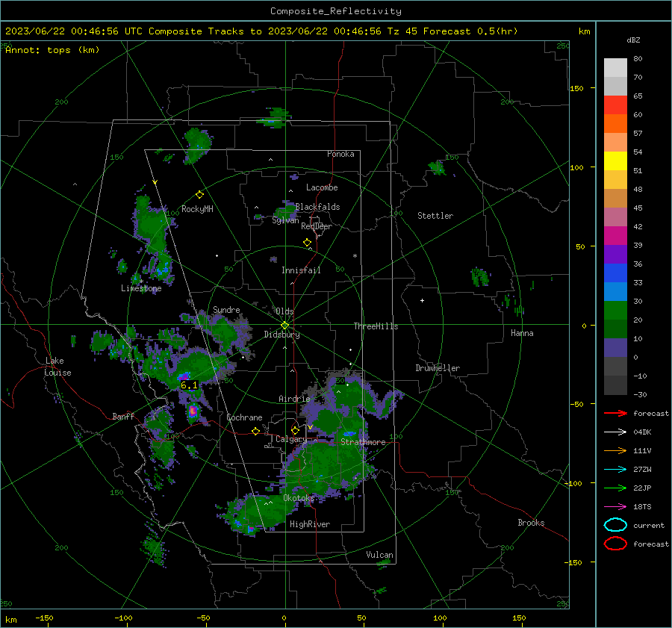Choose the bright green 20-30 dBZ swatch
Screen dimensions: 672x628
pyautogui.click(x=615, y=310)
